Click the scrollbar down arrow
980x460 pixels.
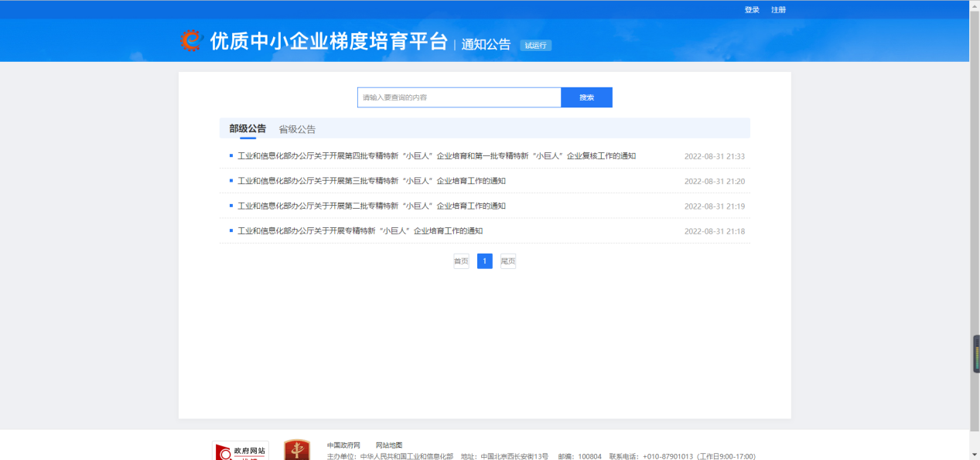coord(975,455)
